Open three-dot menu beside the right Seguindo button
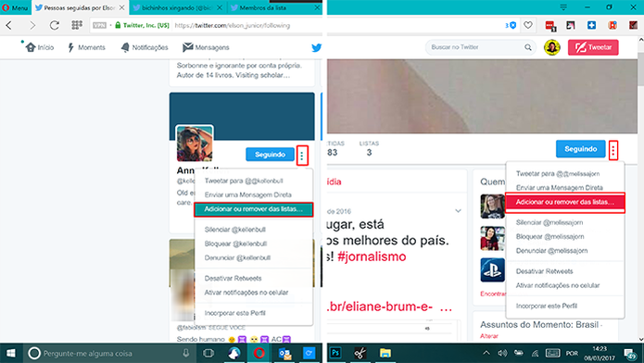644x363 pixels. coord(613,150)
